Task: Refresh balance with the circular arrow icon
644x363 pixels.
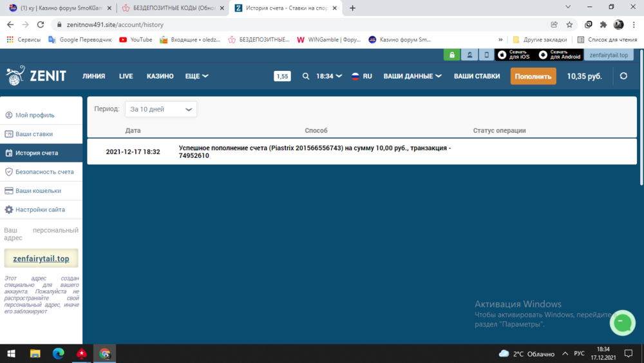Action: point(623,76)
